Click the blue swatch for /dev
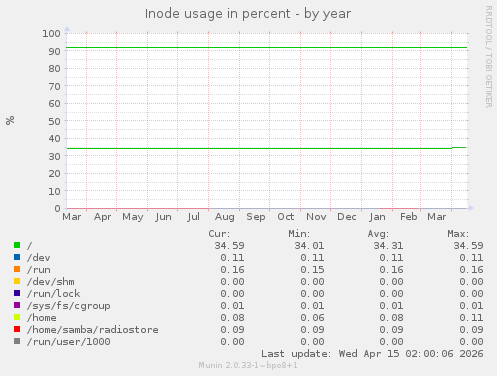 coord(17,257)
